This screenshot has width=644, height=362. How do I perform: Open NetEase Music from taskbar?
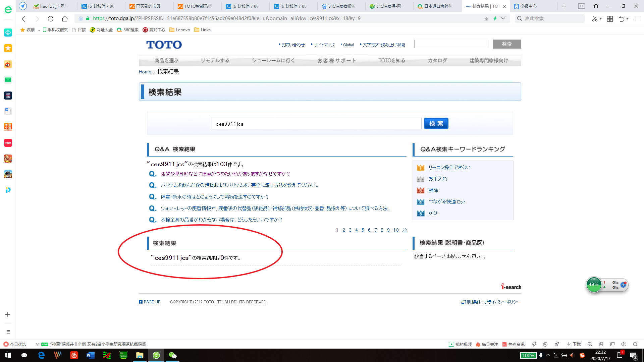[x=74, y=355]
